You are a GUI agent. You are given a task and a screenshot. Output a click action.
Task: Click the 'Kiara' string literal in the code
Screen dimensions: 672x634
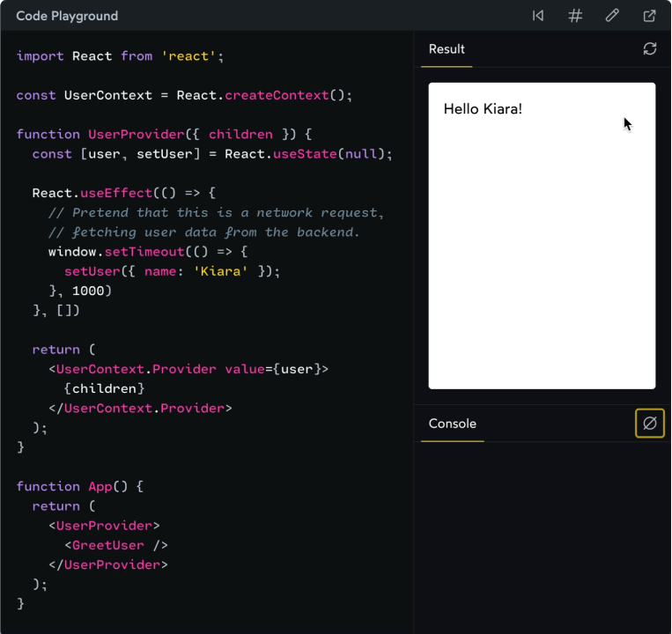tap(221, 271)
